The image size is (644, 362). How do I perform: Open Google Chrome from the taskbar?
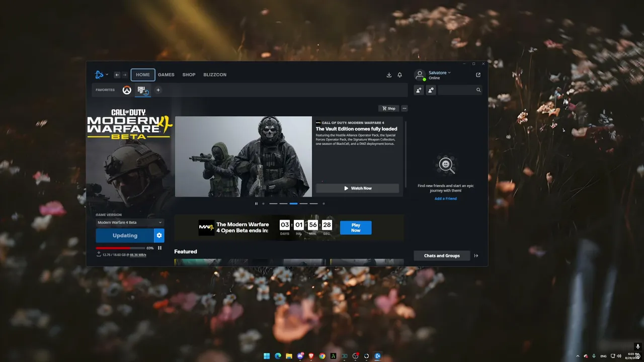pos(323,356)
